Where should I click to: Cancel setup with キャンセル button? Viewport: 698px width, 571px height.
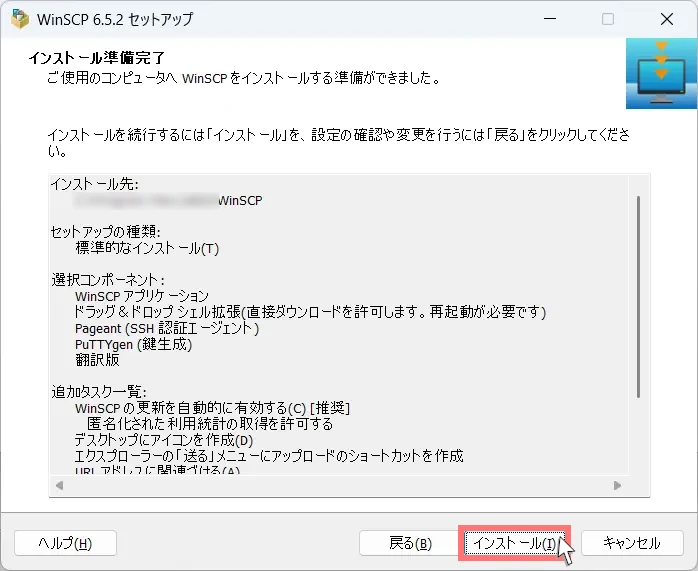pyautogui.click(x=632, y=543)
